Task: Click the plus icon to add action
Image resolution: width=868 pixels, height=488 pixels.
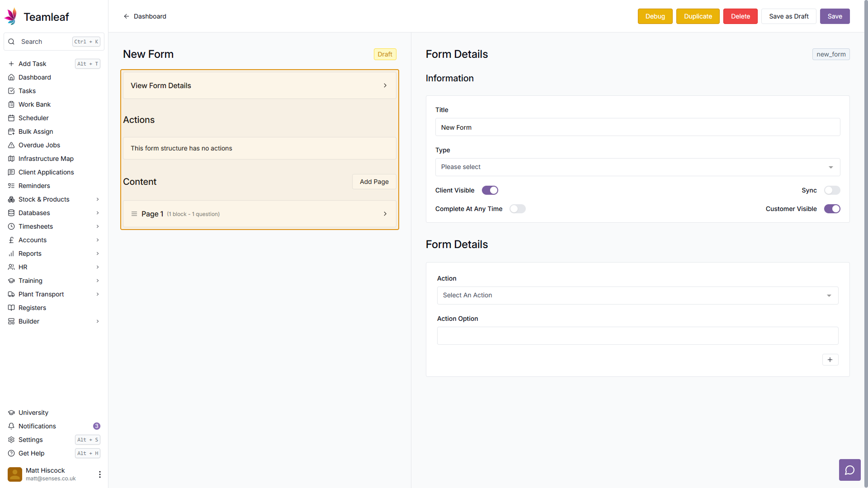Action: point(830,360)
